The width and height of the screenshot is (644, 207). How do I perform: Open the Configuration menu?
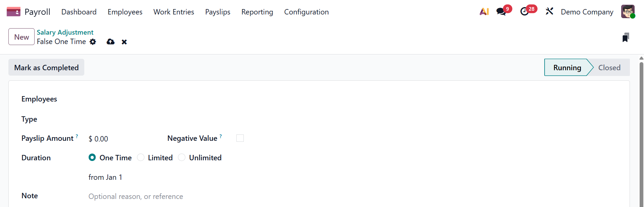[x=306, y=12]
